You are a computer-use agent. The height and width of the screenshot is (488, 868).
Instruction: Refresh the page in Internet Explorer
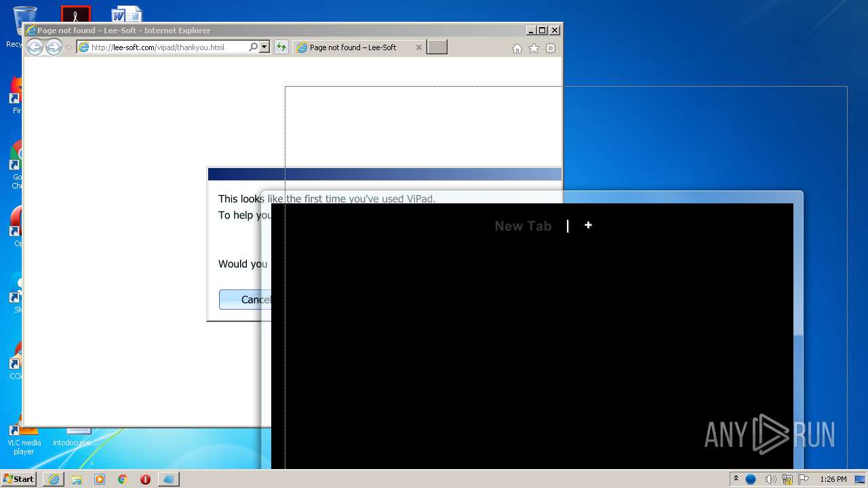click(281, 47)
